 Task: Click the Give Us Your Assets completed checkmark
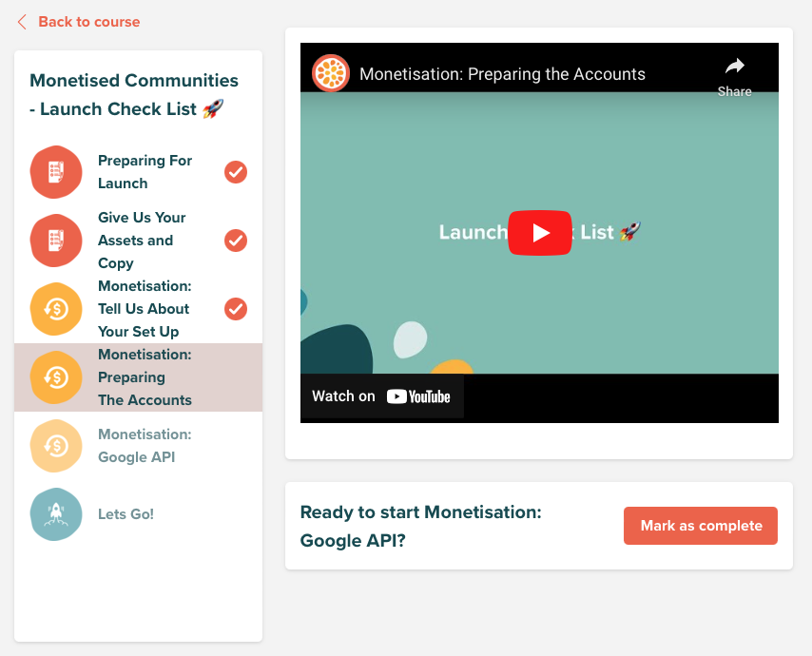pyautogui.click(x=236, y=241)
